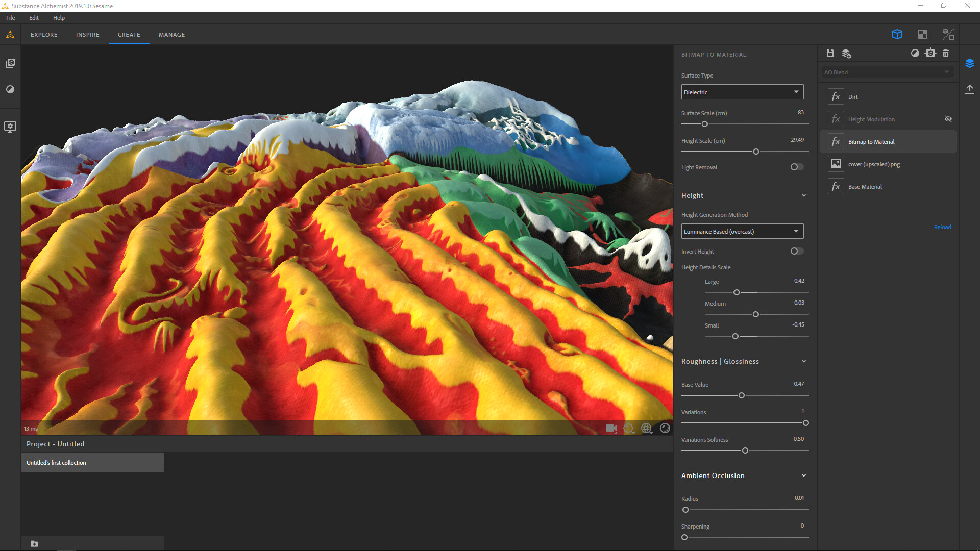This screenshot has width=980, height=551.
Task: Click the save floppy disk icon
Action: click(x=830, y=53)
